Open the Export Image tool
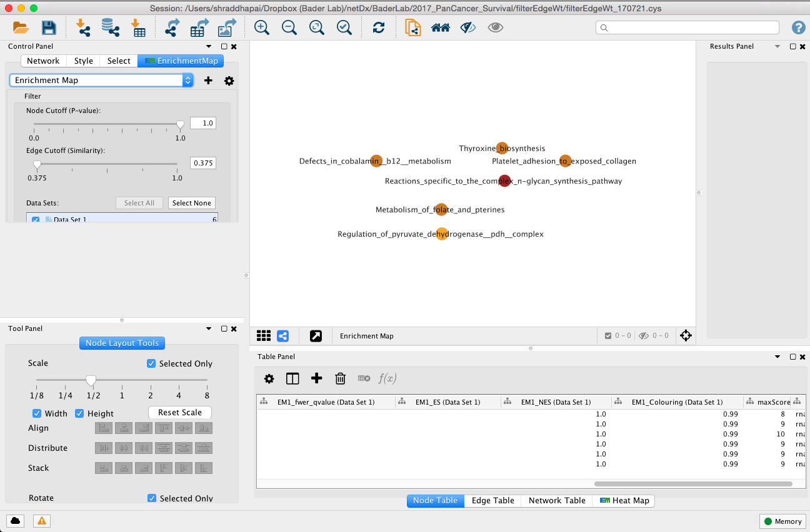 226,27
